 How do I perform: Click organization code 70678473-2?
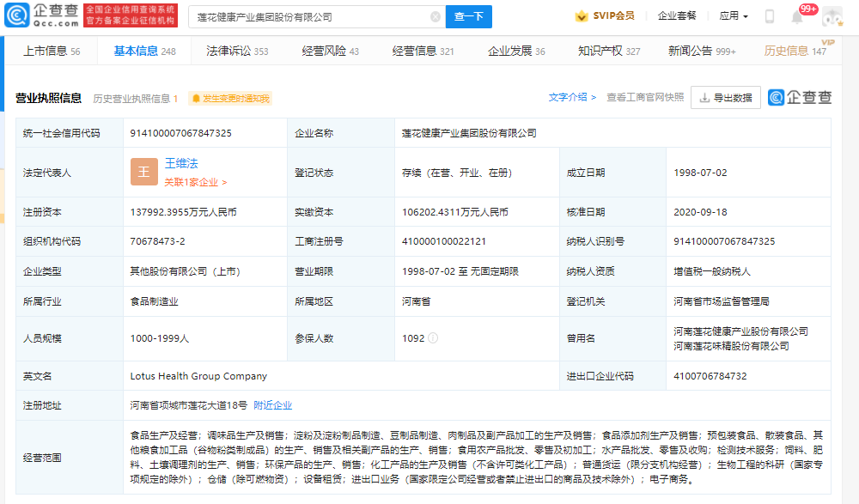[157, 241]
